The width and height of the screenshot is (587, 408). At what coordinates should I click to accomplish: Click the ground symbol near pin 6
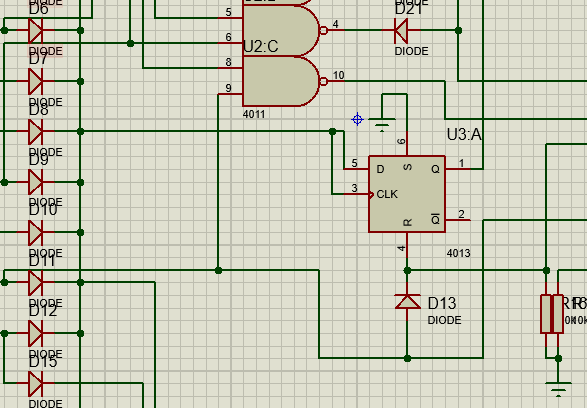pos(382,125)
